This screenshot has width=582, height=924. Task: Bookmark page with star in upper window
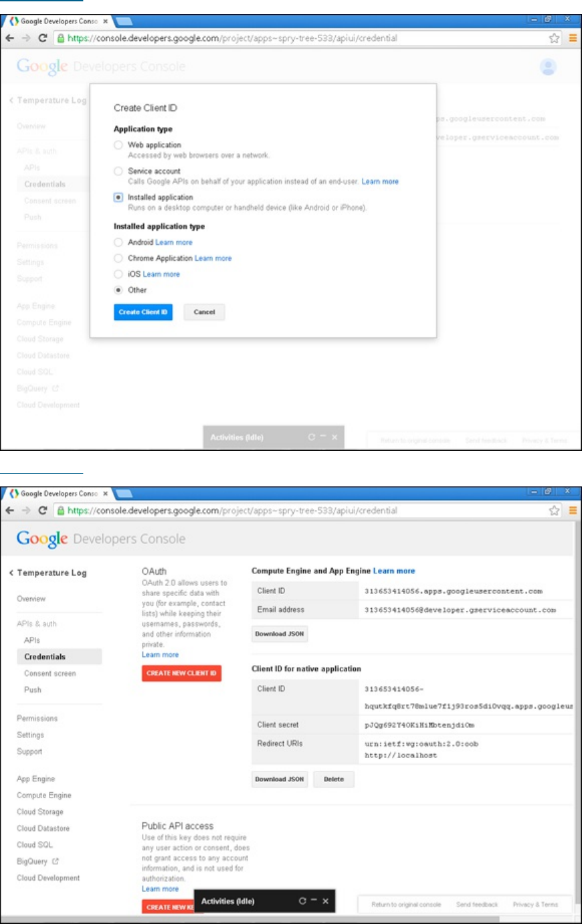[x=554, y=38]
